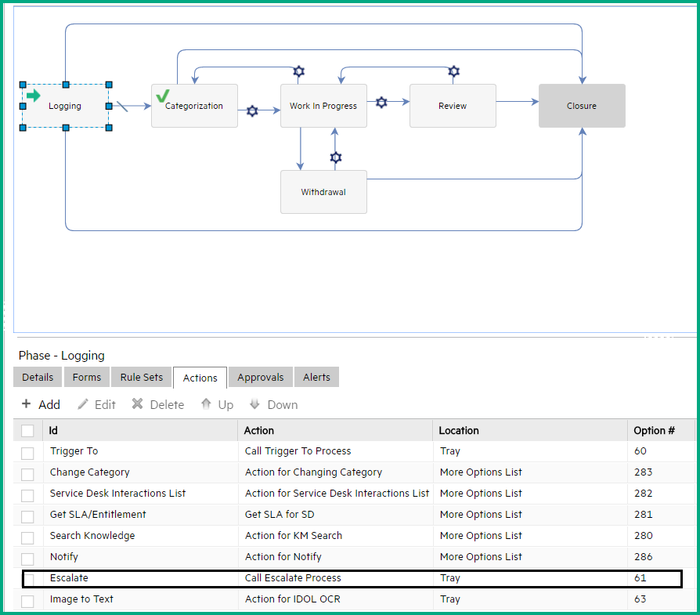Select the Actions tab
Viewport: 700px width, 615px height.
point(200,378)
